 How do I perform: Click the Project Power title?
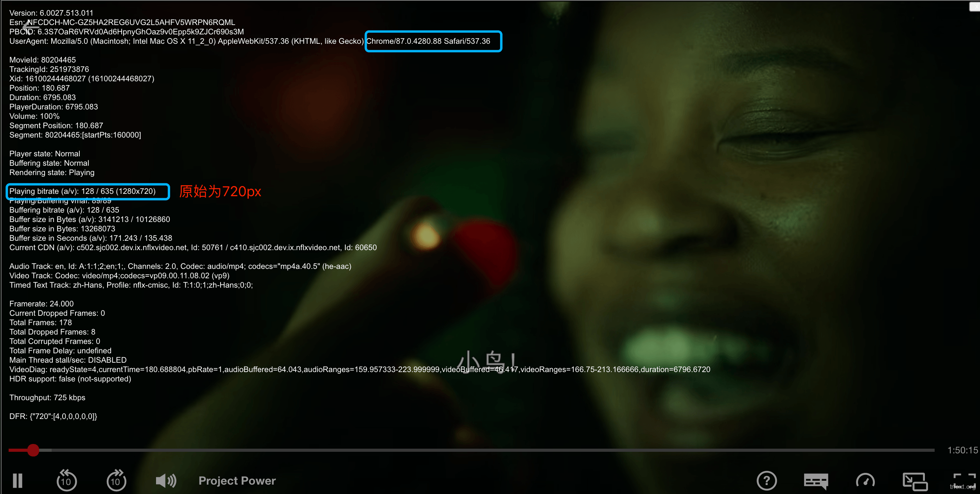[x=237, y=481]
